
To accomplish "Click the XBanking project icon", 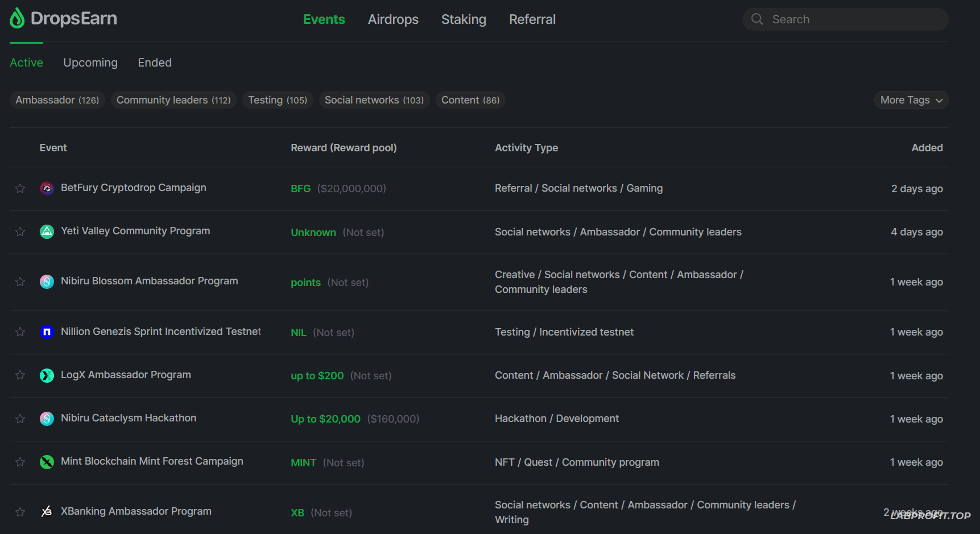I will (47, 512).
